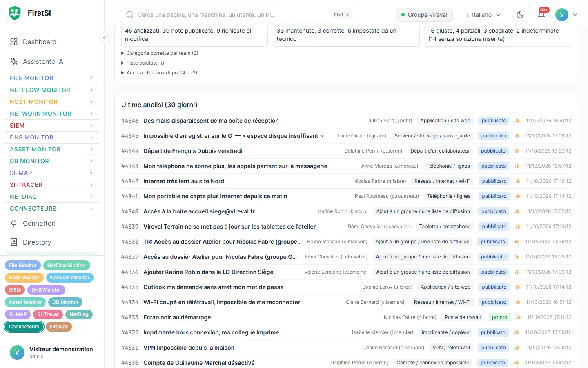Expand the SIEM sidebar section
Screen dimensions: 588x368
click(x=52, y=126)
